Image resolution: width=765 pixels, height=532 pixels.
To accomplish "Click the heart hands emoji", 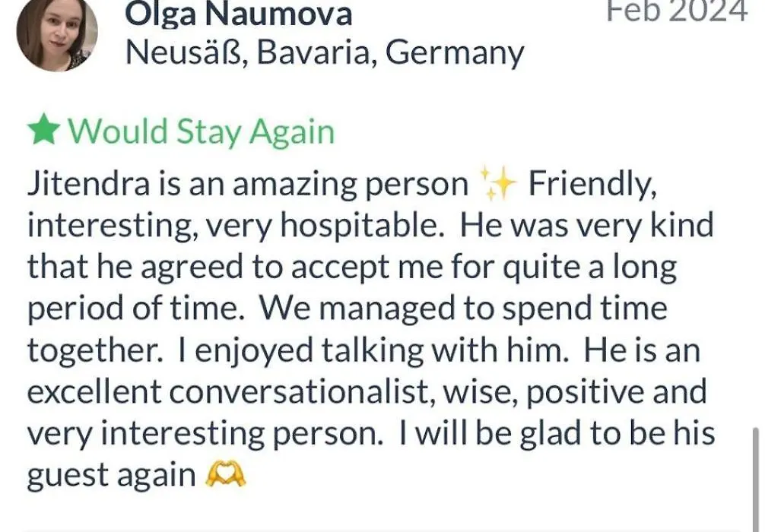I will [225, 474].
